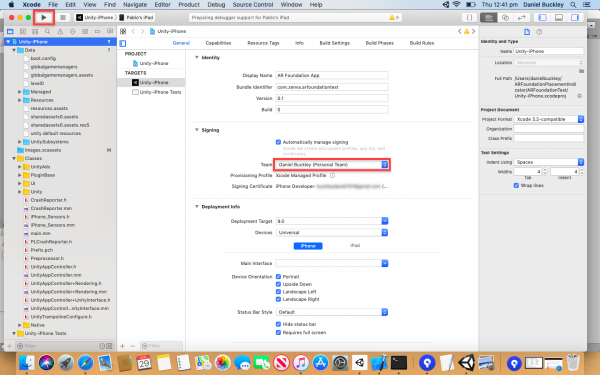Toggle the Wrap lines checkbox

[x=516, y=186]
